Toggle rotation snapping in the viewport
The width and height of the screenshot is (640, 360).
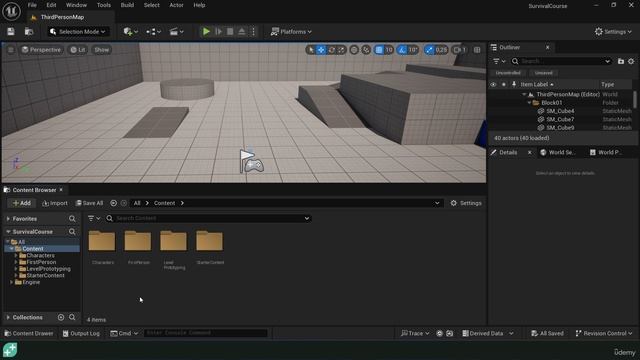pyautogui.click(x=402, y=50)
